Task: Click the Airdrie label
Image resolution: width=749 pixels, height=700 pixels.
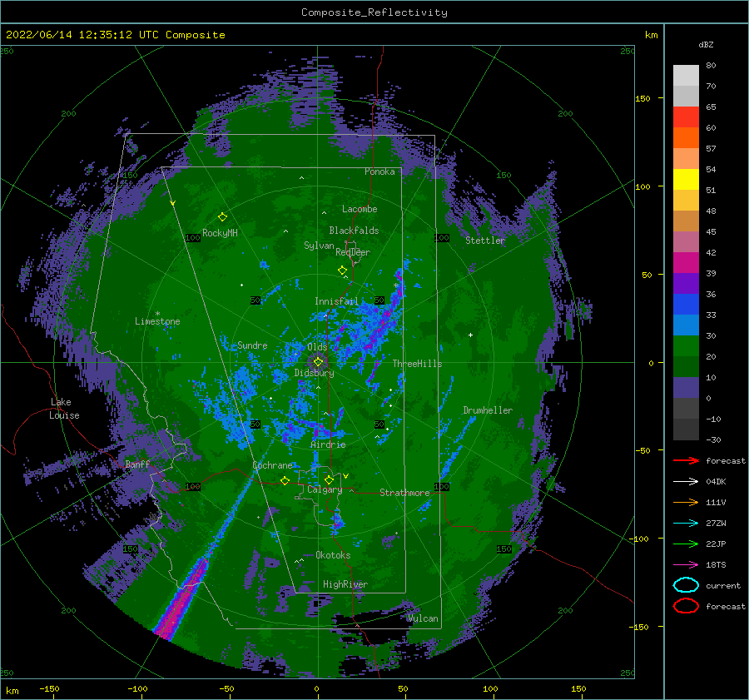Action: click(x=328, y=444)
